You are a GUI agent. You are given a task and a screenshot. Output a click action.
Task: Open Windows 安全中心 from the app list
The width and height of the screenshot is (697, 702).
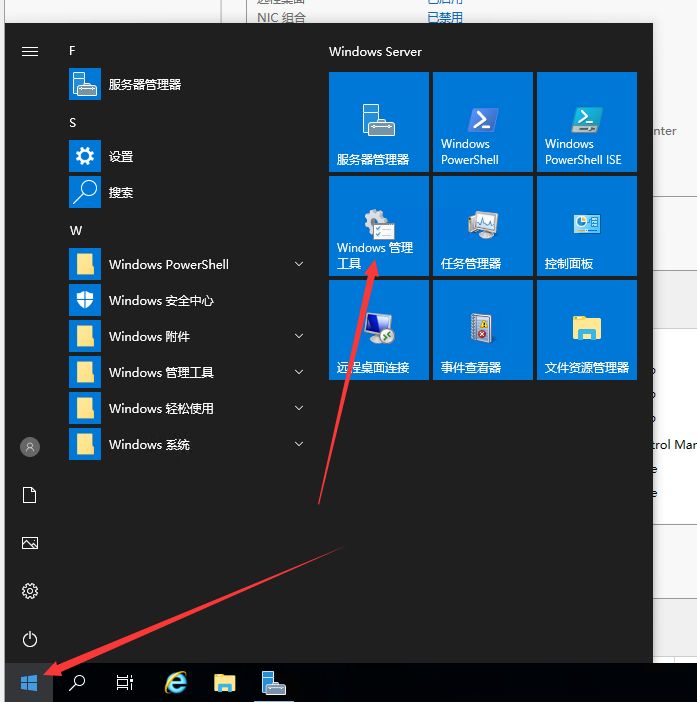[x=161, y=300]
